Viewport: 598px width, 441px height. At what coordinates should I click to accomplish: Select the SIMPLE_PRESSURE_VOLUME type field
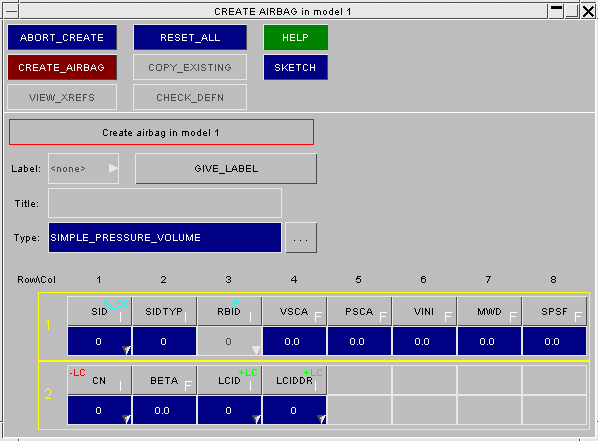(x=165, y=238)
